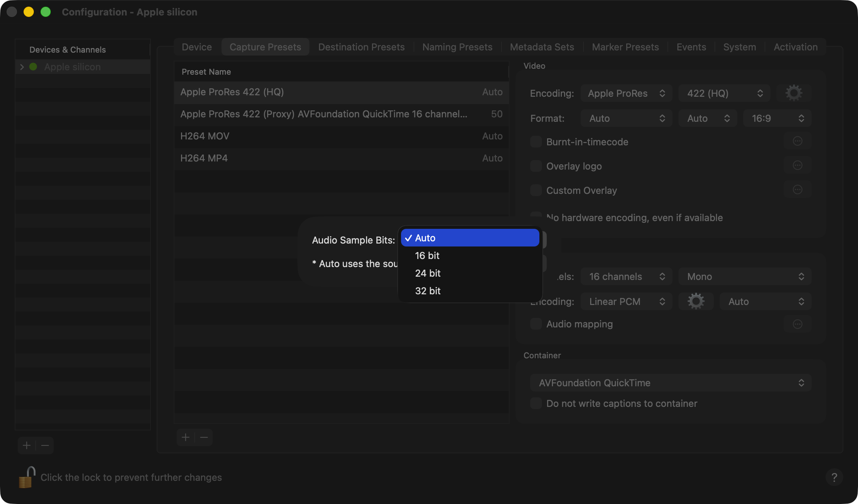This screenshot has width=858, height=504.
Task: Enable the Burnt-in-timecode checkbox
Action: 536,142
